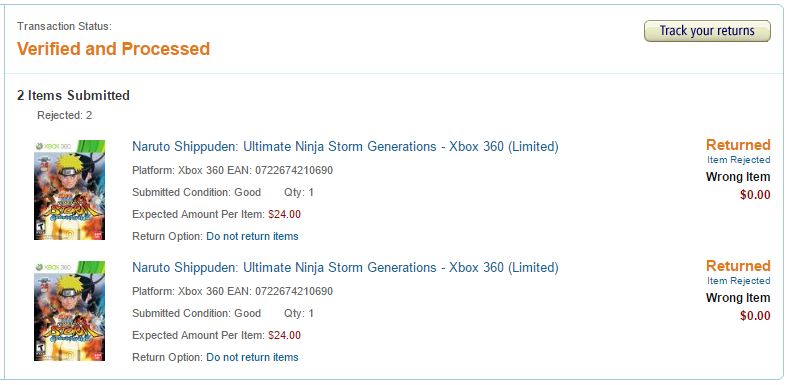Click the 2 Items Submitted heading

(73, 95)
